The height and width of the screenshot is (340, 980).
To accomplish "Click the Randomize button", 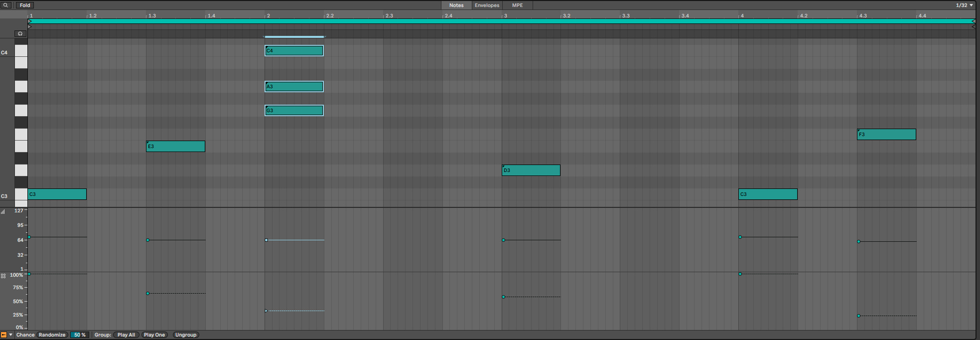I will [52, 335].
